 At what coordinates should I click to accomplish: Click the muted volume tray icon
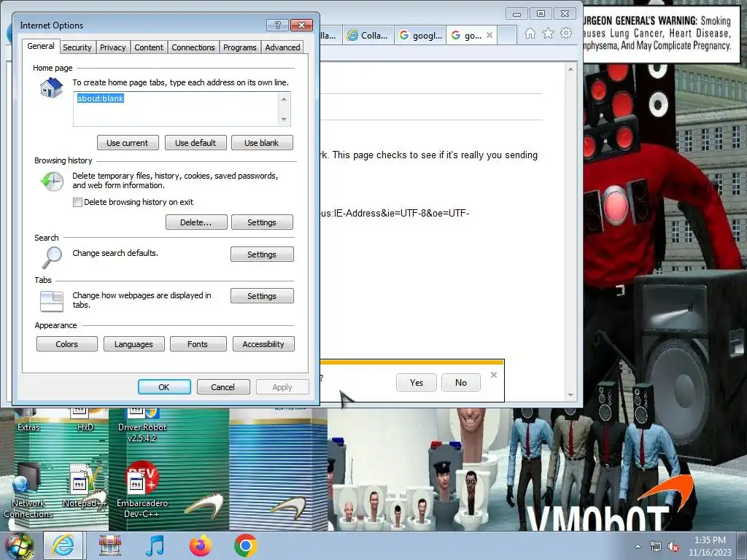point(673,547)
